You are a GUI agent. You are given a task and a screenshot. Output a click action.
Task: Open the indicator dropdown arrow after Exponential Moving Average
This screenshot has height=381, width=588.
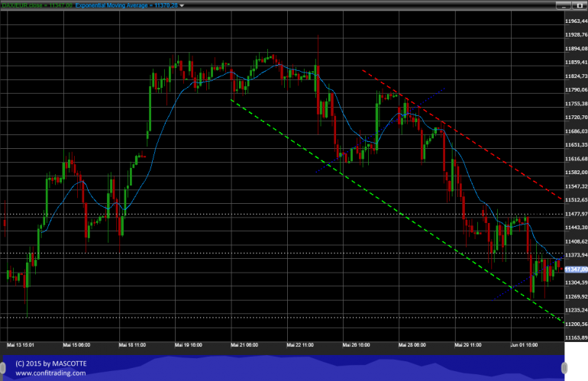click(x=182, y=5)
